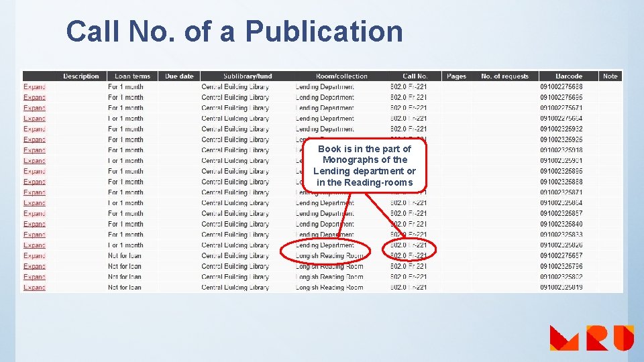The height and width of the screenshot is (362, 644).
Task: Select barcode value 091002275688
Action: 561,87
